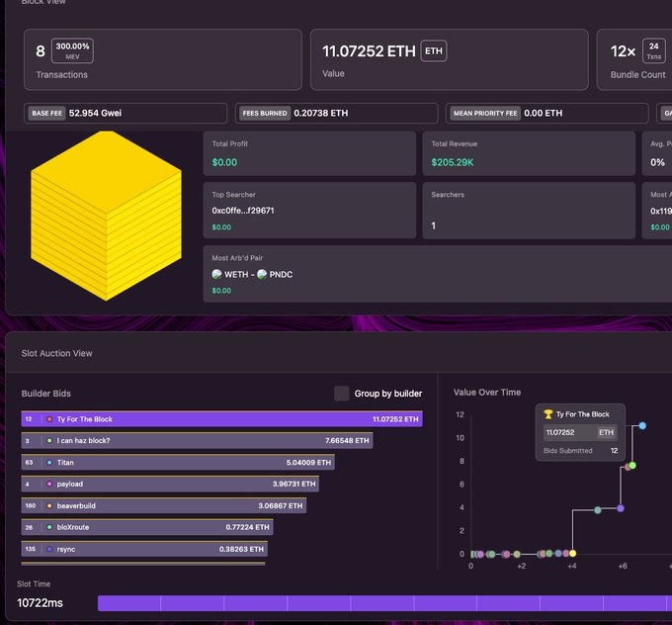
Task: Click the light green bid point near value 8
Action: (632, 466)
